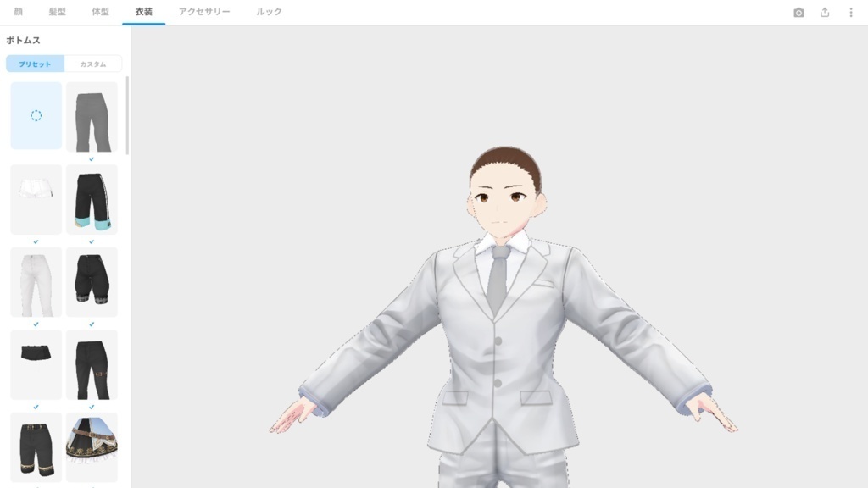
Task: Select the black shorts with teal cuffs
Action: pyautogui.click(x=92, y=198)
